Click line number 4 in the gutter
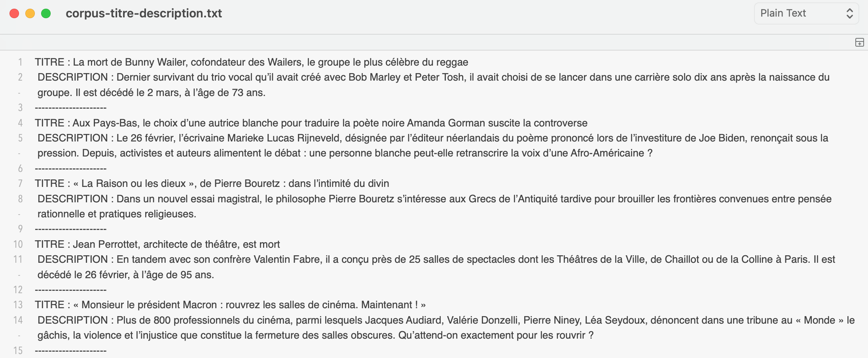This screenshot has height=358, width=868. (x=20, y=123)
